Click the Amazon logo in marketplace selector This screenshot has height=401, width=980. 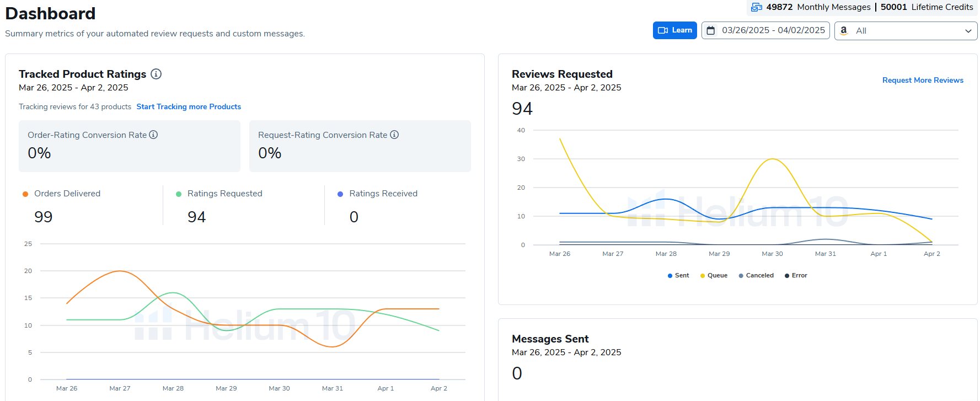coord(844,30)
